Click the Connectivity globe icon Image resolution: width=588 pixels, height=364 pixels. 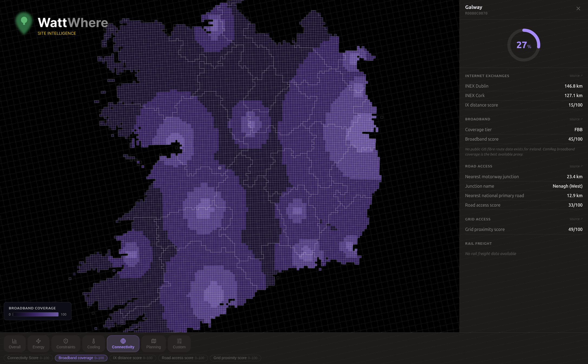coord(123,341)
